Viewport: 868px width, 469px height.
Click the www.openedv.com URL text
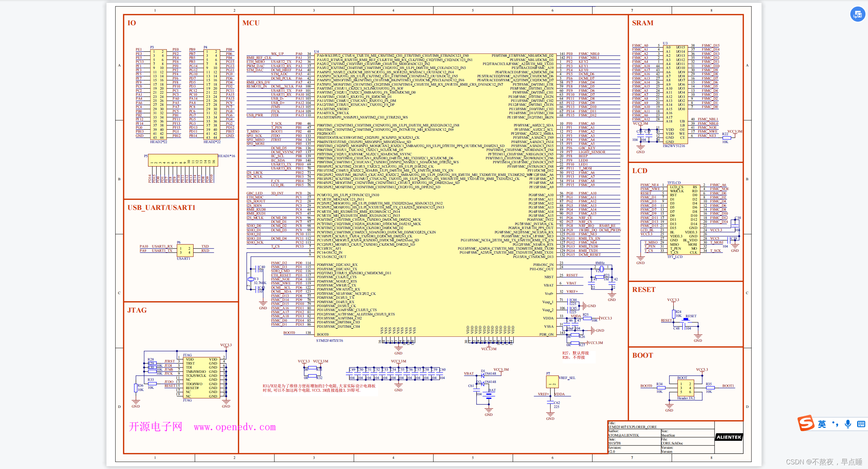(x=235, y=427)
